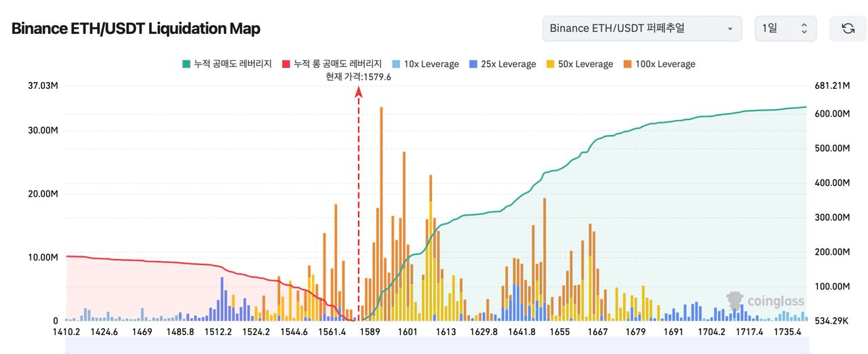Click the 현재 가격:1579.6 price label
This screenshot has width=868, height=354.
(x=358, y=77)
